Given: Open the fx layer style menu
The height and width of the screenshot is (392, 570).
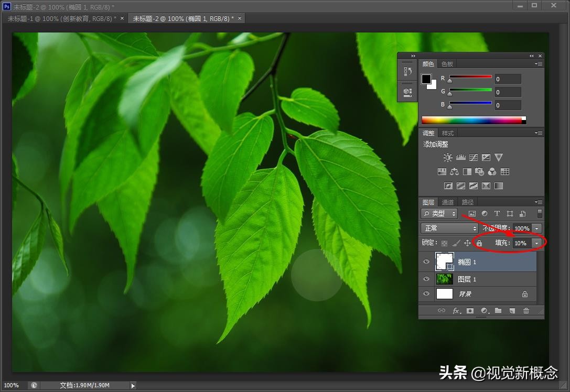Looking at the screenshot, I should tap(456, 311).
